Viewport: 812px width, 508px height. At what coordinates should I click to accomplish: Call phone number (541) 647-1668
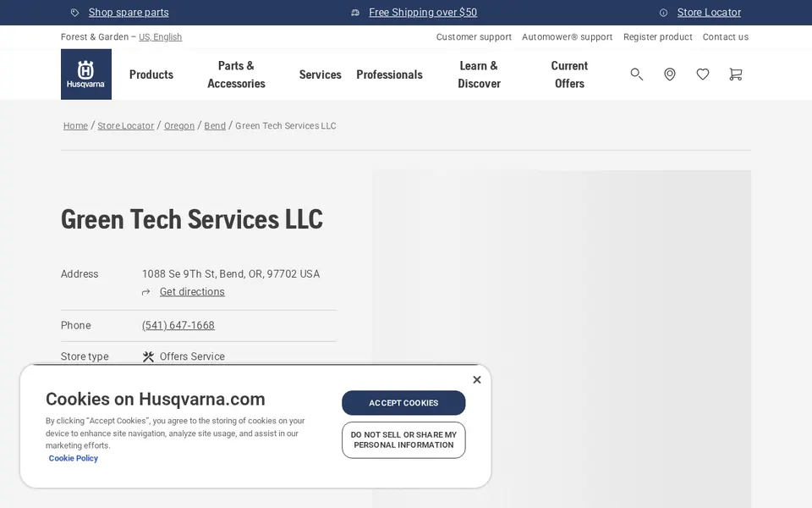tap(178, 325)
